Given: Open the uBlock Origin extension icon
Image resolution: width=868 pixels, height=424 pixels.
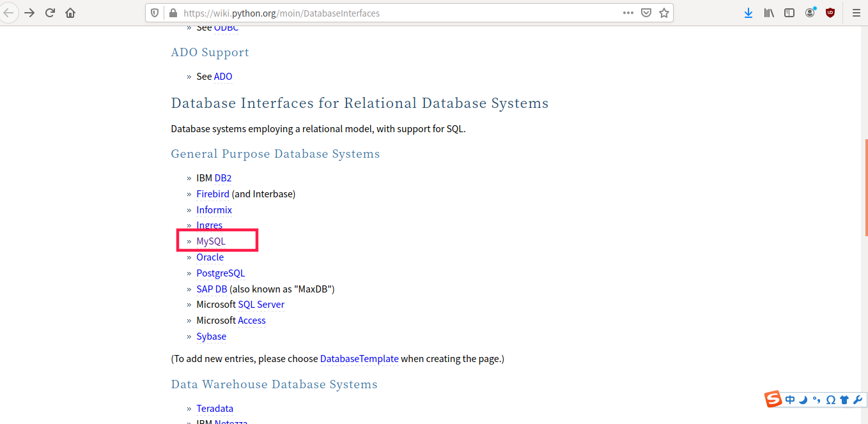Looking at the screenshot, I should 830,13.
